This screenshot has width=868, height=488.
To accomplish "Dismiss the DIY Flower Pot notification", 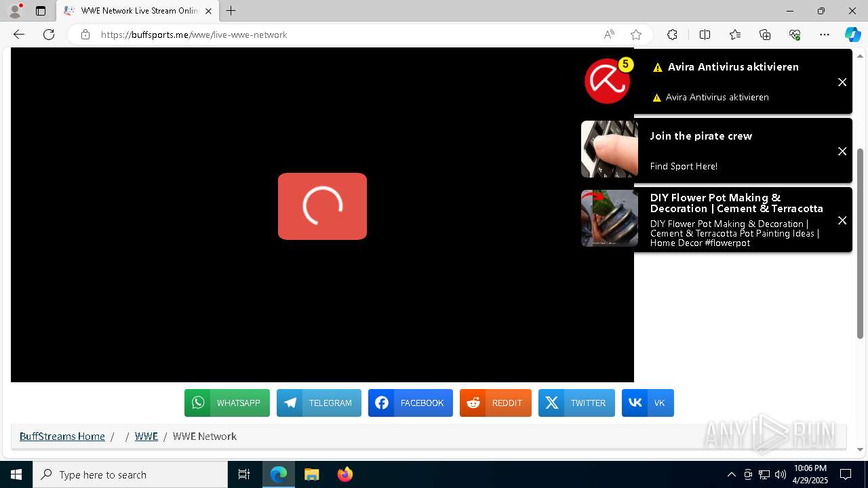I will click(x=842, y=220).
